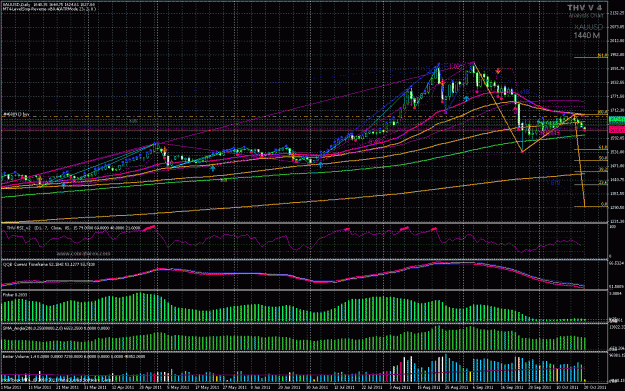Click the blue up arrow near 21 Mar

tap(64, 185)
